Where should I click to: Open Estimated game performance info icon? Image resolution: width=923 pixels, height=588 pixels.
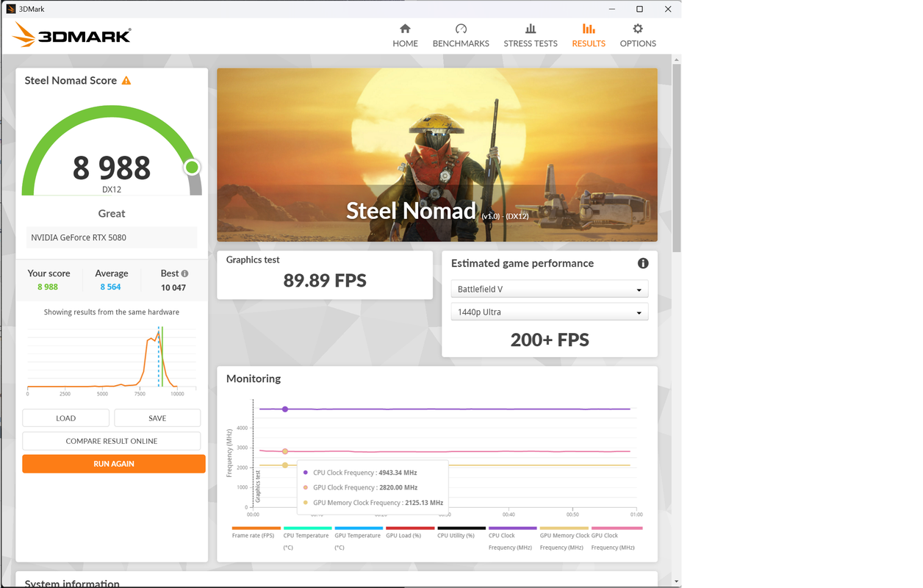point(643,263)
